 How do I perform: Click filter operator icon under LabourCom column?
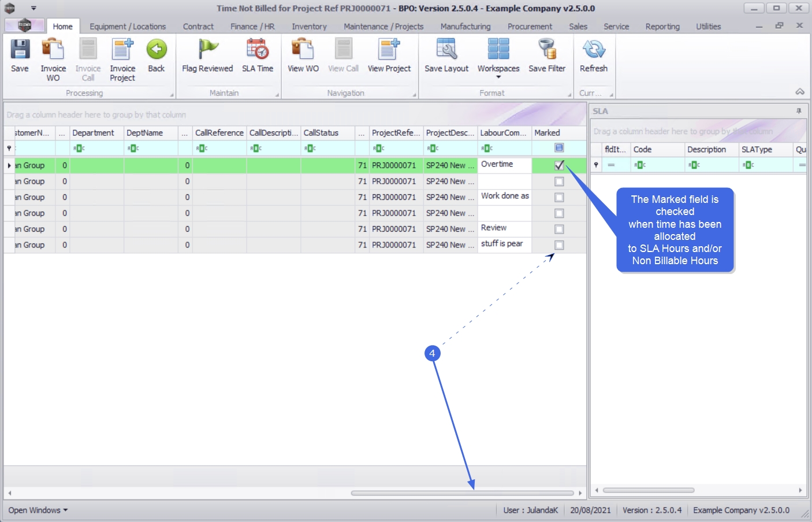tap(487, 149)
